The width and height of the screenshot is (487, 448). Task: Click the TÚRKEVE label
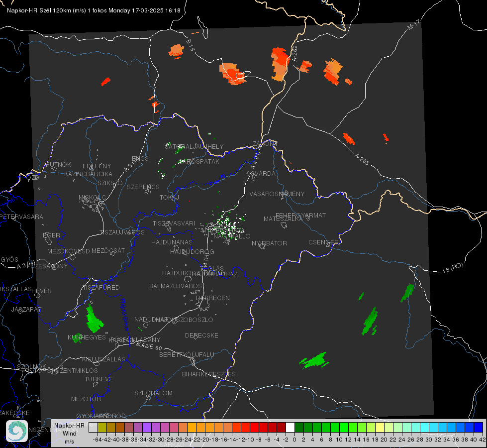(x=99, y=379)
